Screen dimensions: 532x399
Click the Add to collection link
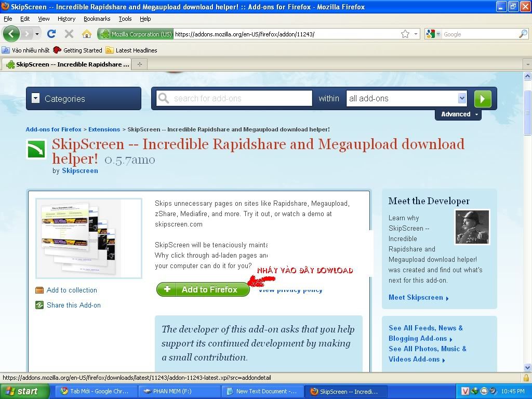click(72, 290)
